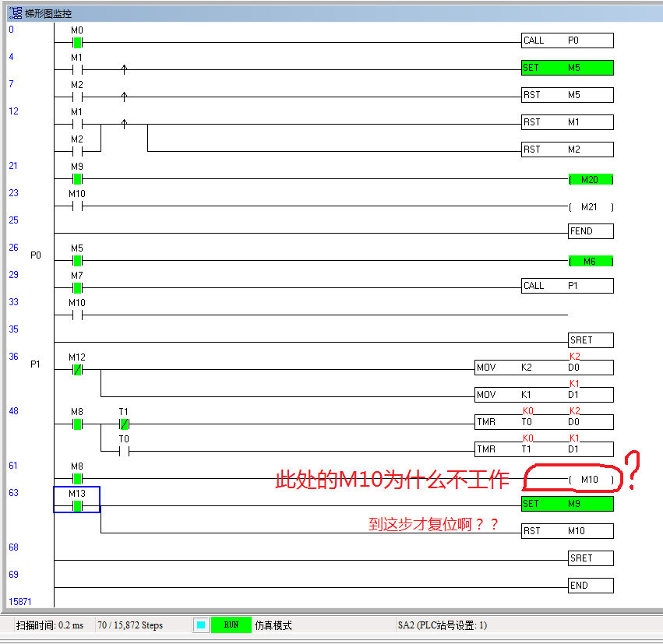Select the highlighted M13 contact
Image resolution: width=663 pixels, height=644 pixels.
[77, 505]
